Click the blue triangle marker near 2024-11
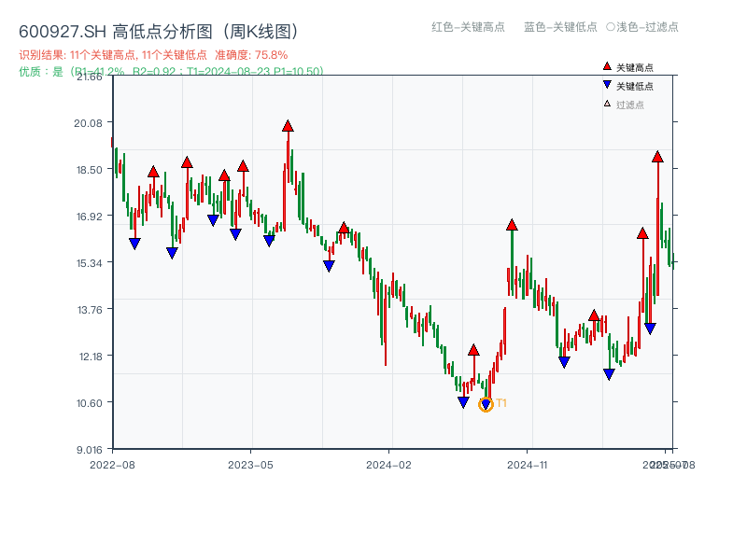The image size is (747, 560). click(x=563, y=359)
